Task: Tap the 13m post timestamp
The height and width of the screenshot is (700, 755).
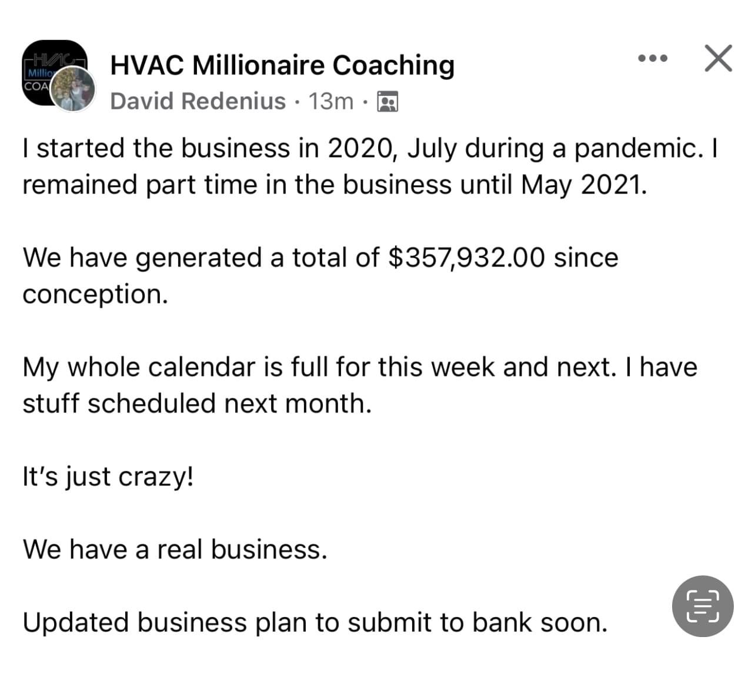Action: click(331, 101)
